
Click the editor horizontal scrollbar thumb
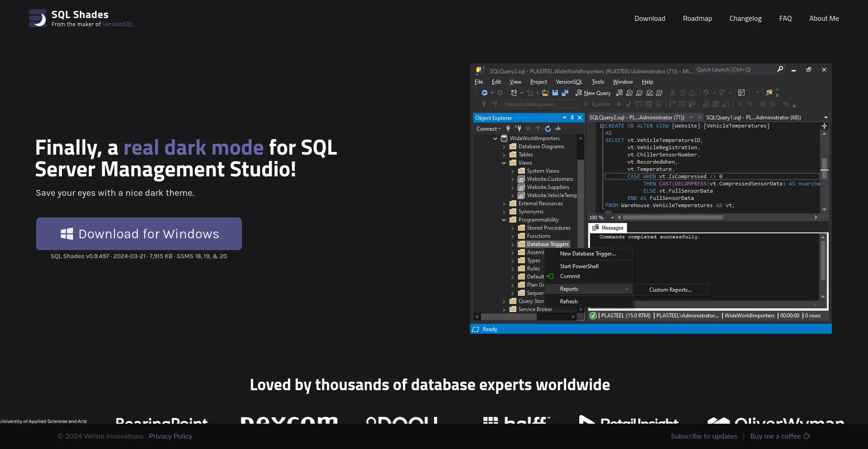click(673, 217)
